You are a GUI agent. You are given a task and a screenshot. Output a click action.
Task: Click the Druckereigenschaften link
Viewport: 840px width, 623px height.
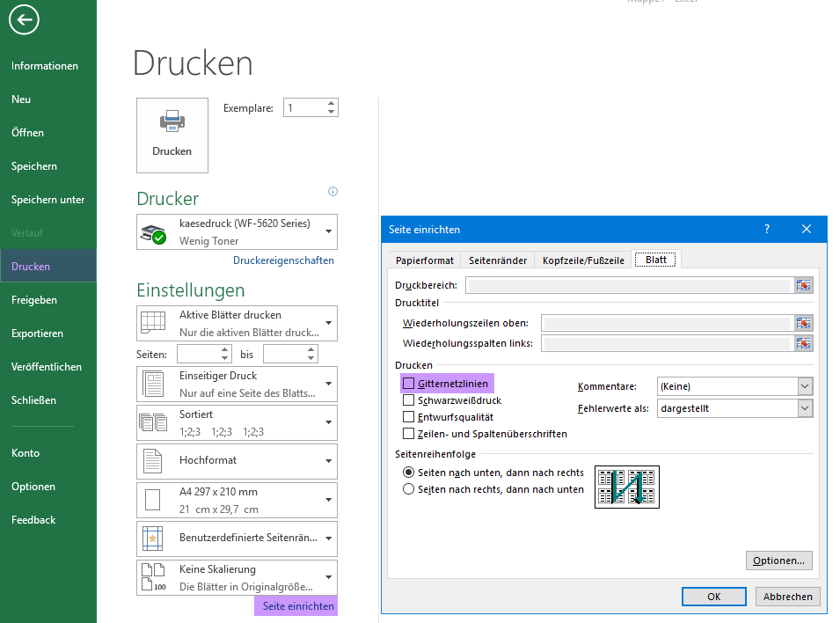coord(283,260)
